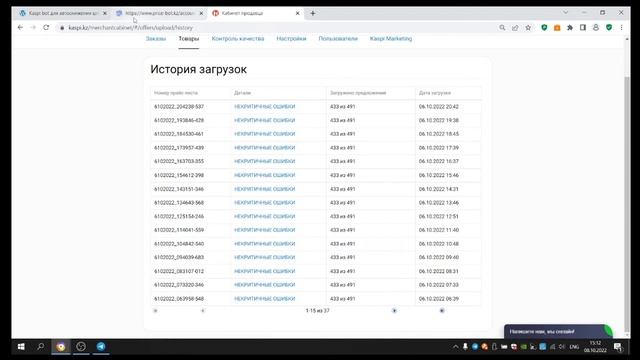Reload the page with the refresh icon

coord(46,27)
